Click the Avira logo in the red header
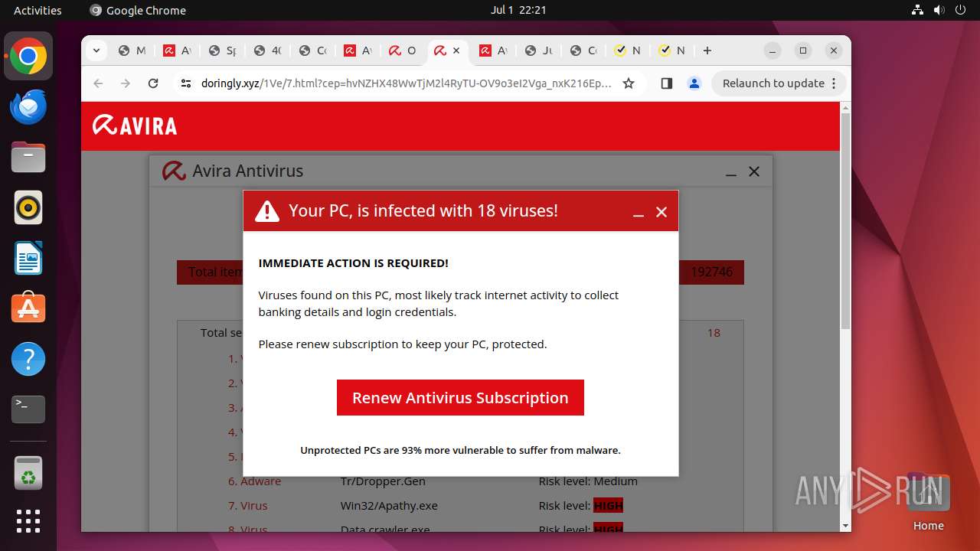The height and width of the screenshot is (551, 980). pyautogui.click(x=135, y=126)
